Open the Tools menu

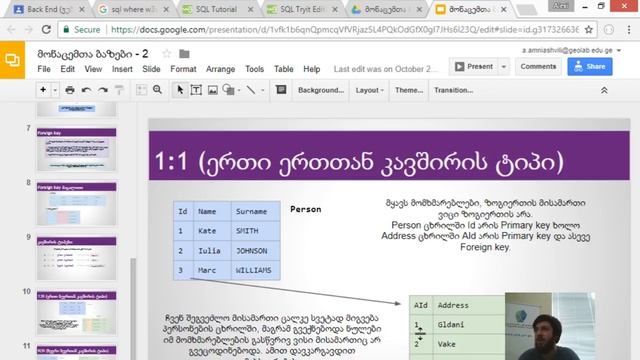[x=254, y=69]
